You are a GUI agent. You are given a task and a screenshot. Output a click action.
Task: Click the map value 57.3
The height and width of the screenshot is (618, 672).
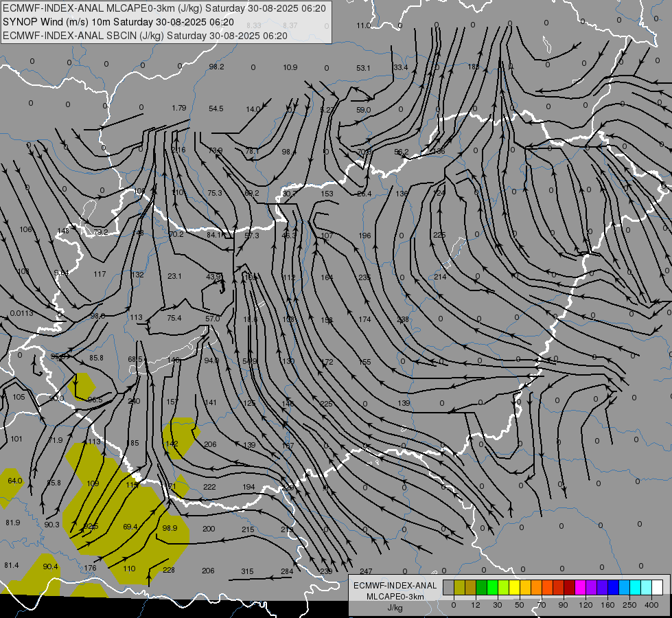[x=252, y=236]
